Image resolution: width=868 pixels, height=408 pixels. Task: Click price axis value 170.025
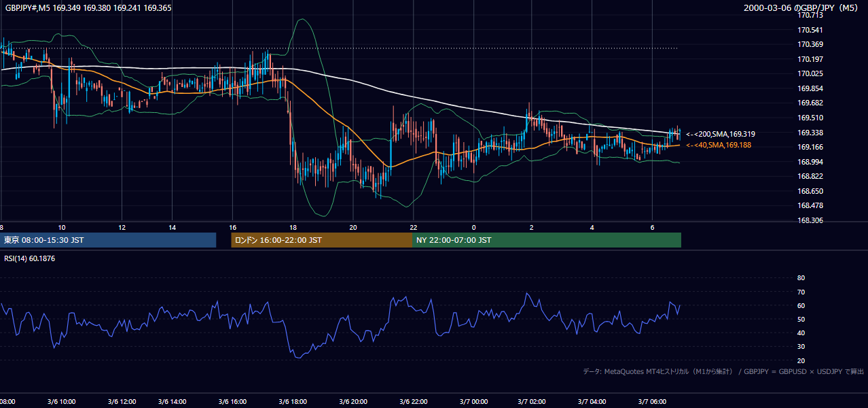(810, 73)
